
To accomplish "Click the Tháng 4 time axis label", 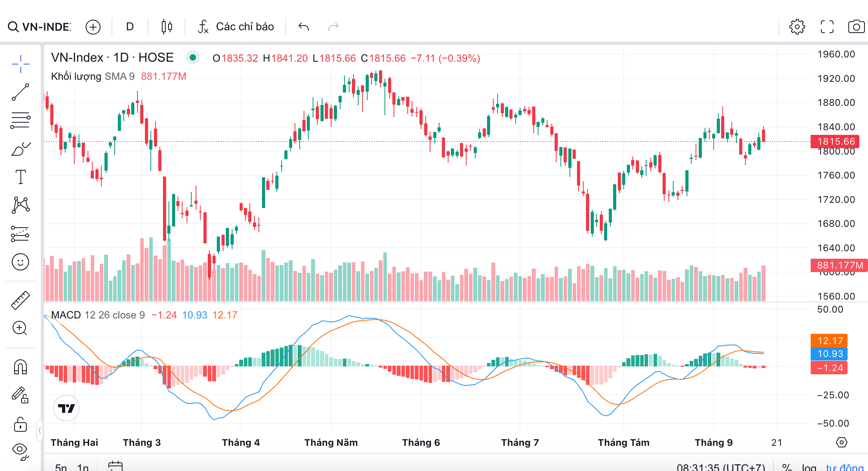I will (241, 443).
